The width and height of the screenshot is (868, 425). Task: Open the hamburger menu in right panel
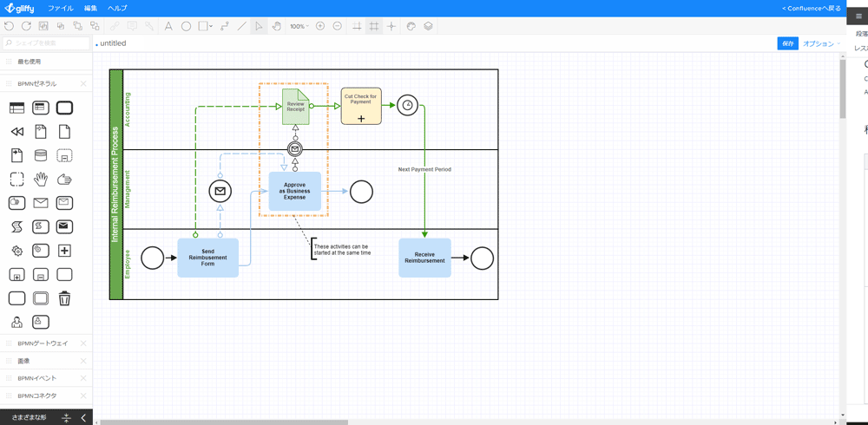[x=858, y=16]
